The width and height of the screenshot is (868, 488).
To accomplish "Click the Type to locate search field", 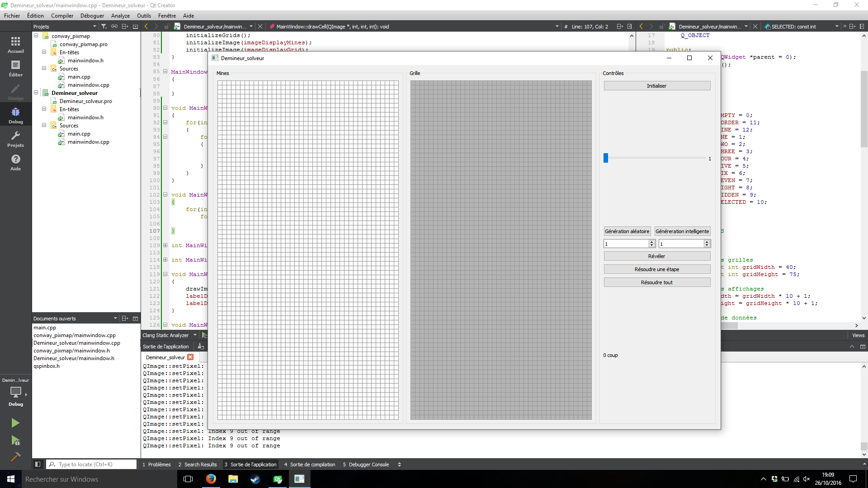I will click(x=90, y=464).
